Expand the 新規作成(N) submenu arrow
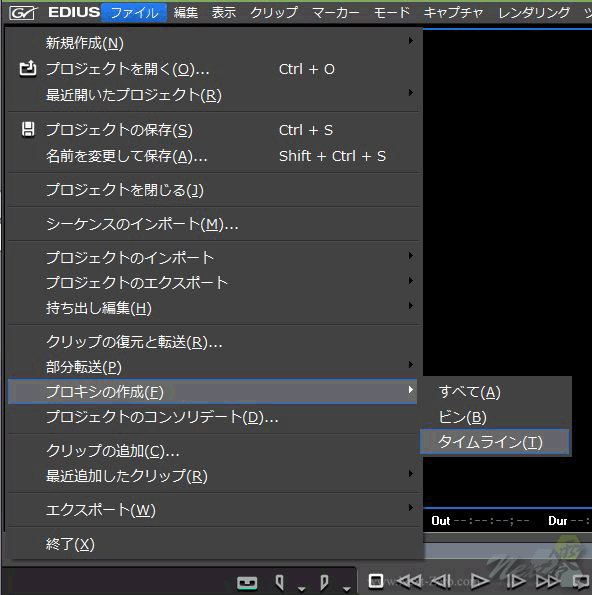Viewport: 592px width, 595px height. tap(411, 41)
